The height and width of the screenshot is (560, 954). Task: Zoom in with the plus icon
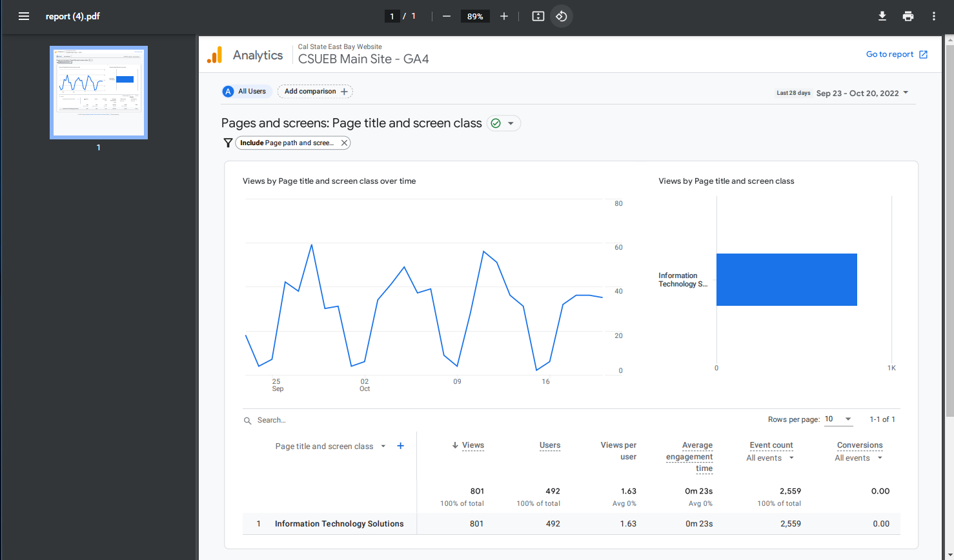[x=504, y=16]
